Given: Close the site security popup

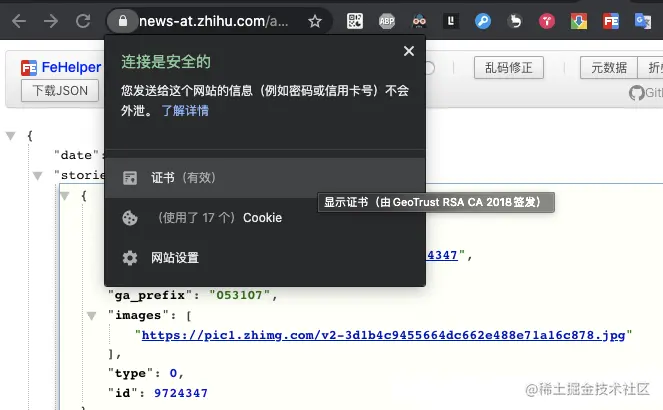Looking at the screenshot, I should [x=408, y=51].
